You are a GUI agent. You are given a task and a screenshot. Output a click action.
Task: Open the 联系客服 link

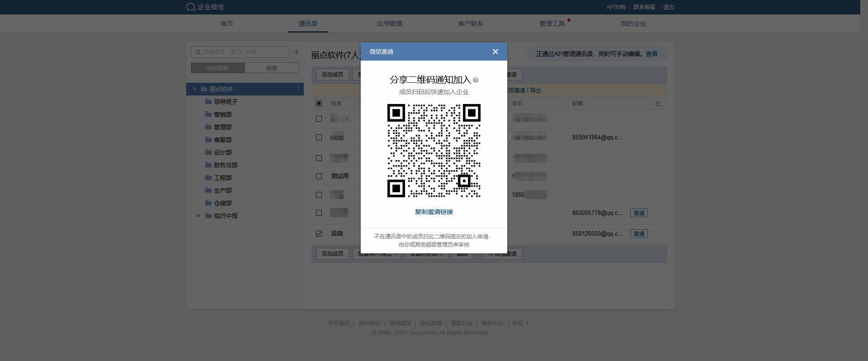(644, 7)
